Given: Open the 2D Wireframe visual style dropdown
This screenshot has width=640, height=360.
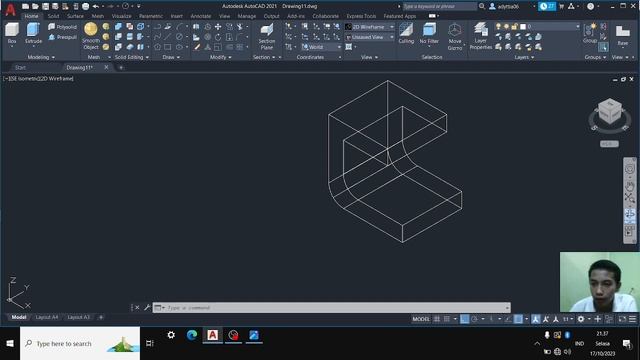Looking at the screenshot, I should click(x=370, y=27).
